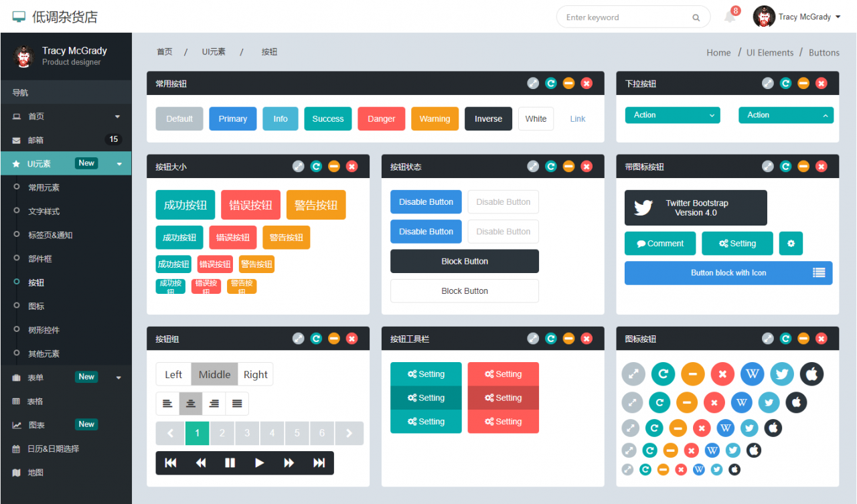Click the rewind playback button

click(200, 463)
